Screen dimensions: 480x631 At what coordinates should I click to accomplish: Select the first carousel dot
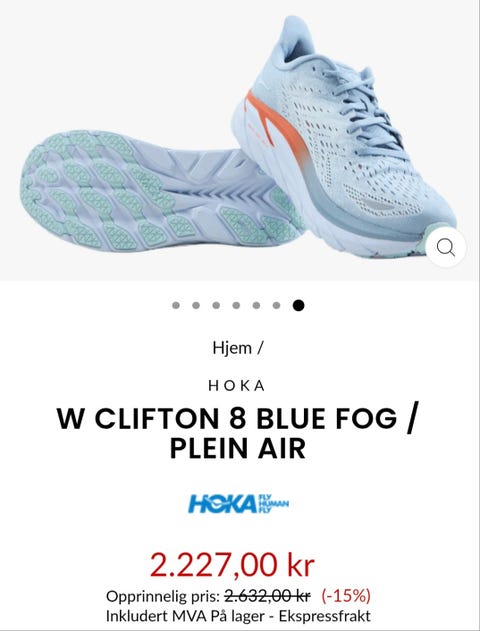click(x=176, y=305)
